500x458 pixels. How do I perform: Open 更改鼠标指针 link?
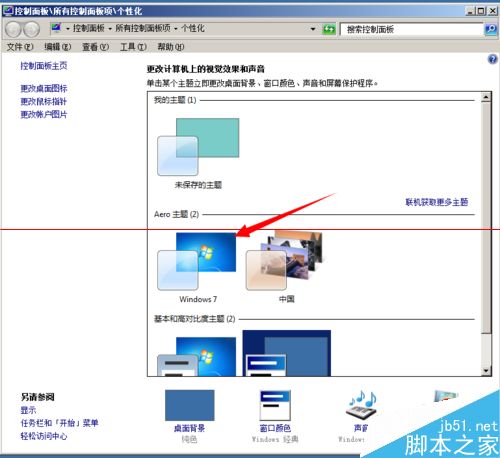point(44,101)
